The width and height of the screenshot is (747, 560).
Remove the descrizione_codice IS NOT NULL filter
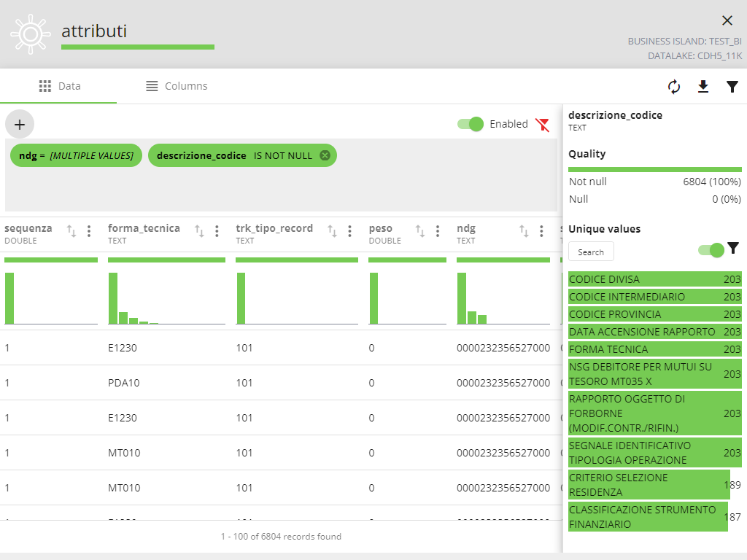[325, 155]
